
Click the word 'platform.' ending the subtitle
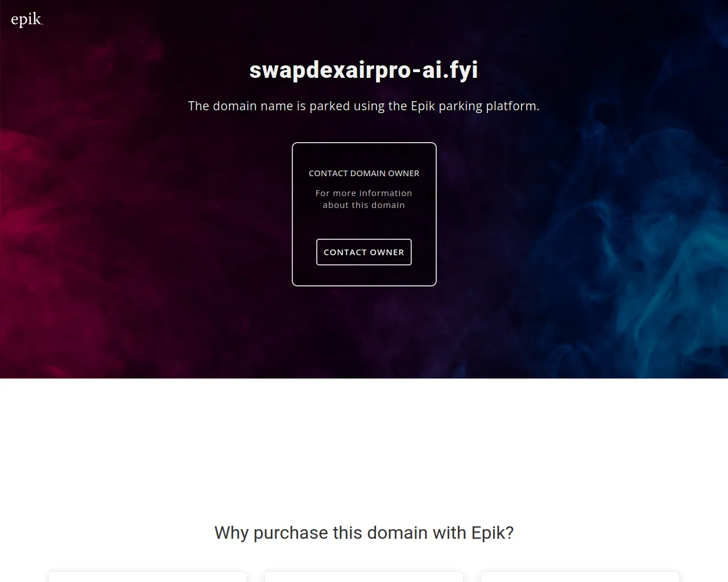coord(512,106)
